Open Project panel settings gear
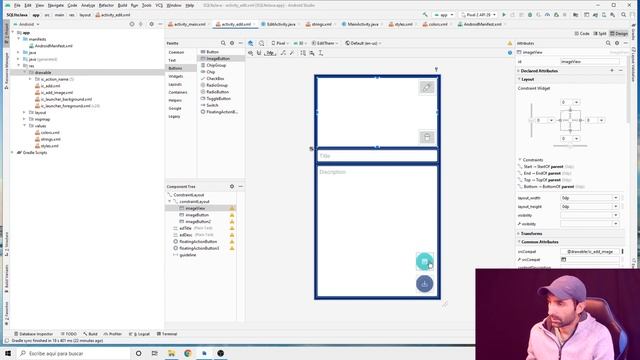 click(151, 24)
